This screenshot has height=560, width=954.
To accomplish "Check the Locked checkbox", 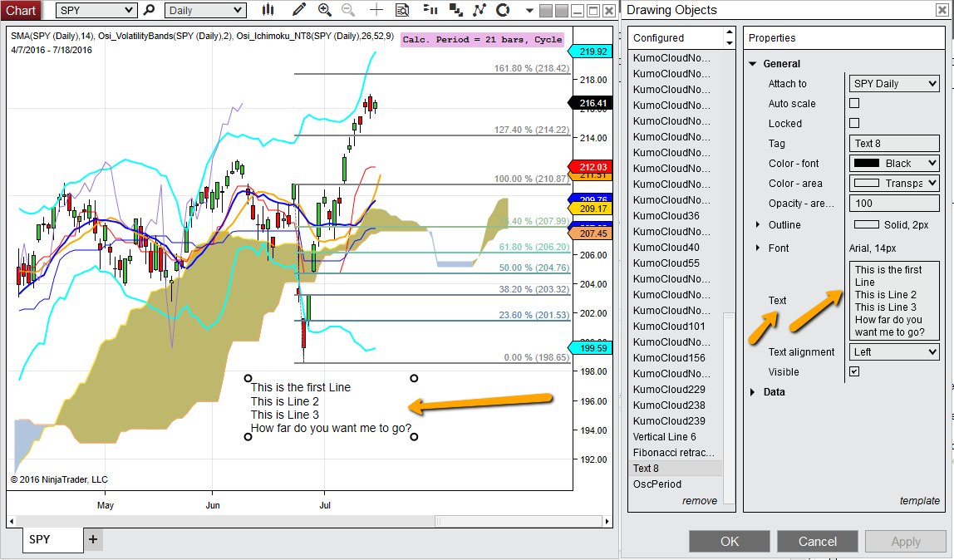I will click(x=853, y=123).
